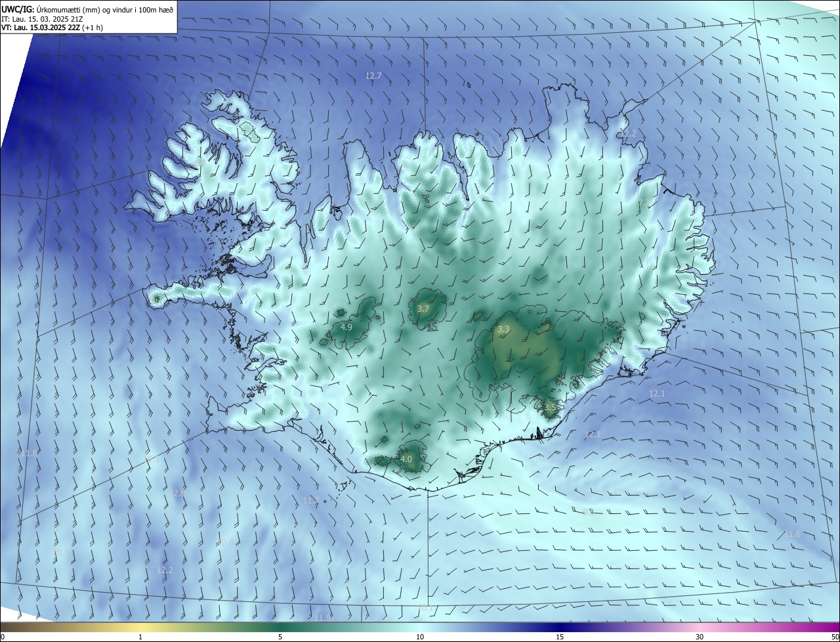Click the 15 tick on the color scale
Image resolution: width=840 pixels, height=642 pixels.
coord(560,637)
